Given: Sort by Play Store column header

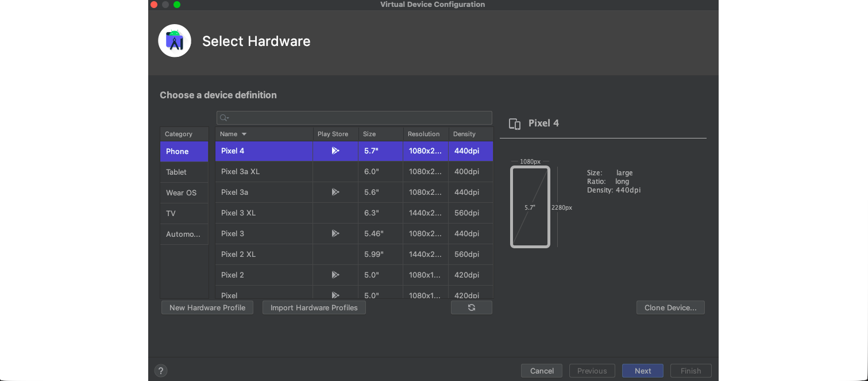Looking at the screenshot, I should pos(335,134).
